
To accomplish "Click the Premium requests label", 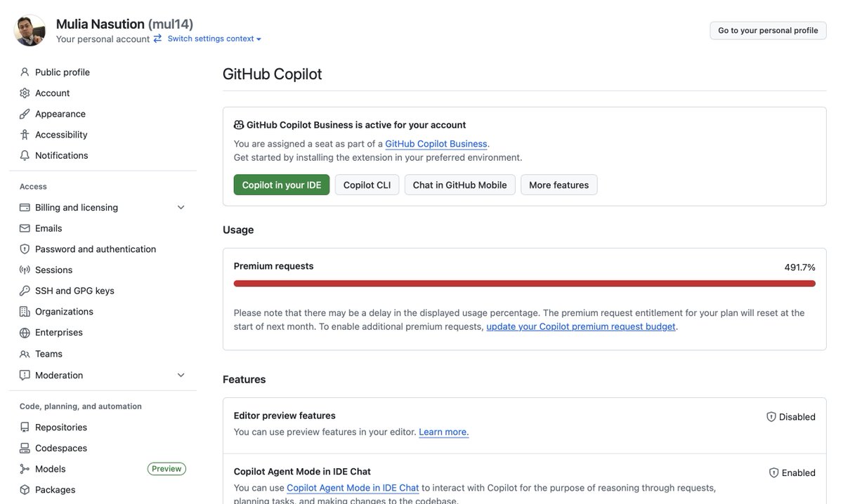I will 274,266.
